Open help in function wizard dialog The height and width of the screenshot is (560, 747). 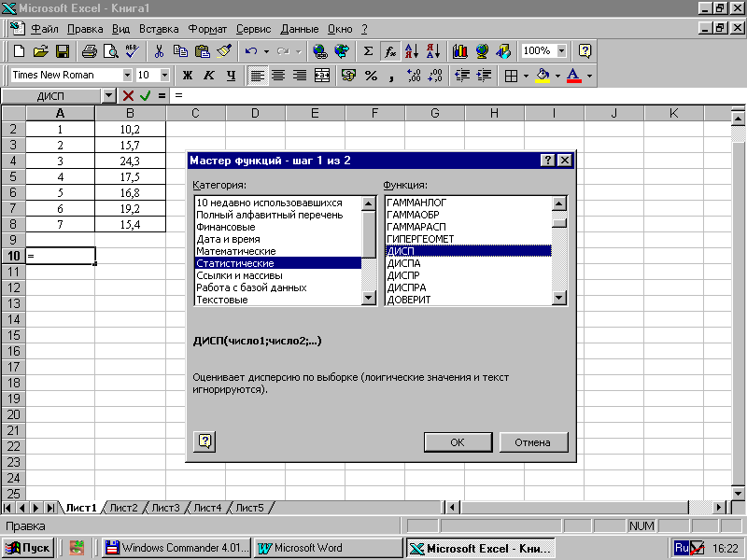(x=204, y=441)
